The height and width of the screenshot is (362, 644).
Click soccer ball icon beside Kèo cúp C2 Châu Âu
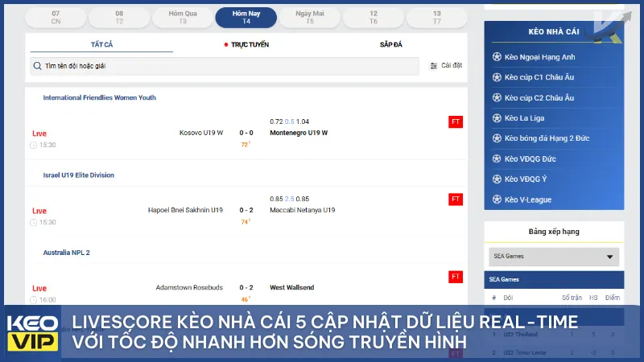(497, 97)
